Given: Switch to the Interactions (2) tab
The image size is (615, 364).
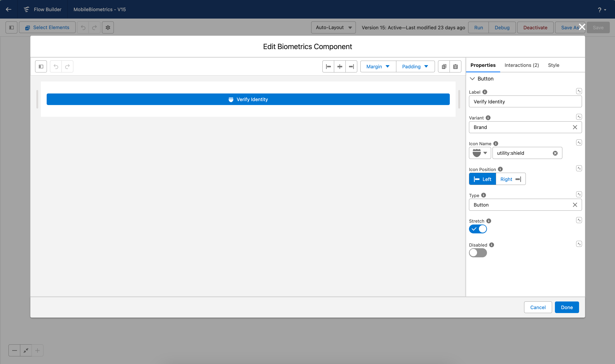Looking at the screenshot, I should pyautogui.click(x=521, y=65).
